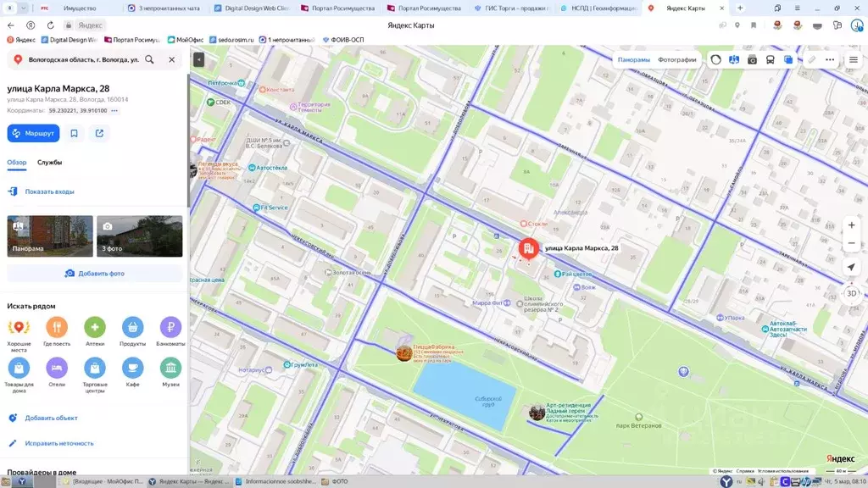The height and width of the screenshot is (488, 868).
Task: Toggle the Фотографии map layer
Action: 676,60
